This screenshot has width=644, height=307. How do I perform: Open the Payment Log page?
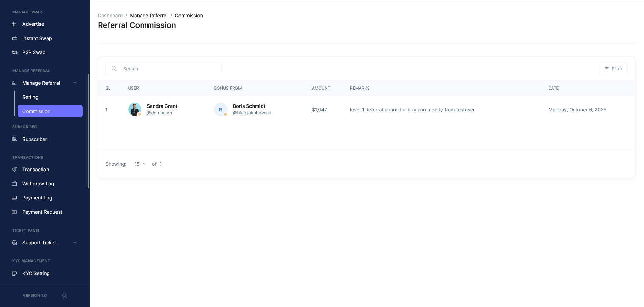tap(37, 198)
